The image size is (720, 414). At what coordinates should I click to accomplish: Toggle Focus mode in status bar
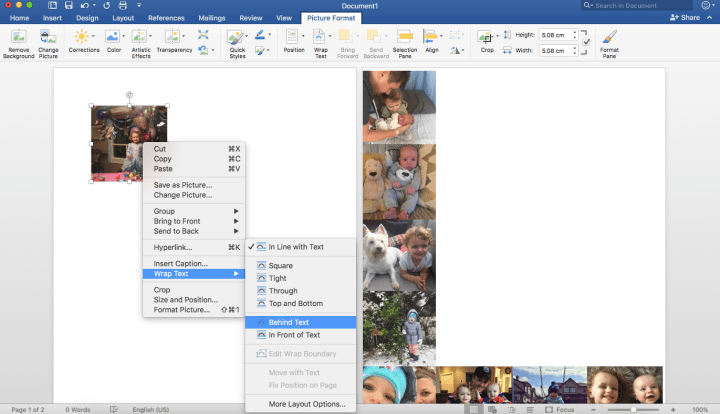pos(559,409)
